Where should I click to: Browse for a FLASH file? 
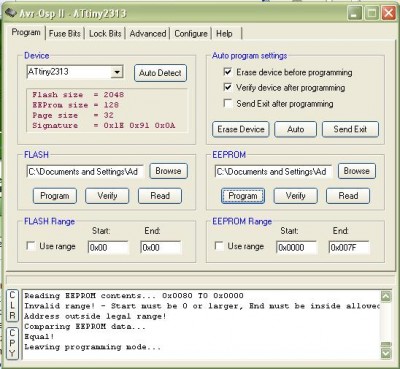point(168,171)
